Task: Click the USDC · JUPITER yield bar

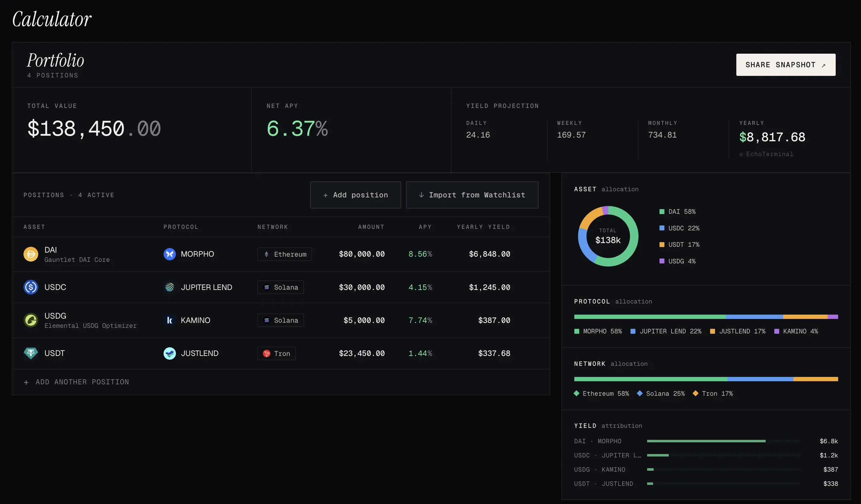Action: point(658,455)
